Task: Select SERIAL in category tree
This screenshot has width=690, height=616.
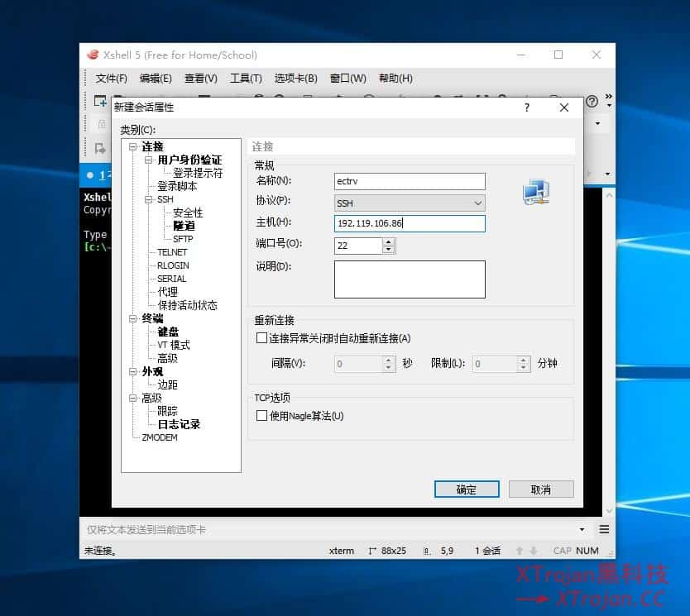Action: pyautogui.click(x=171, y=279)
